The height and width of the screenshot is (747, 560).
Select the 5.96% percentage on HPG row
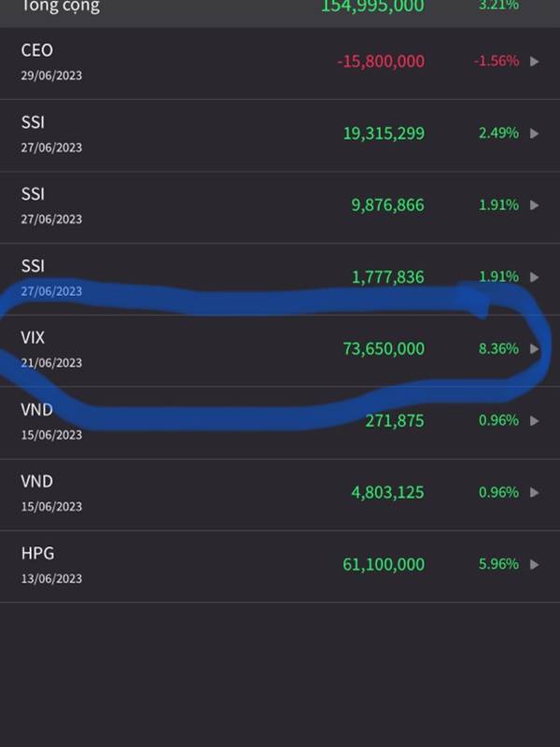498,565
